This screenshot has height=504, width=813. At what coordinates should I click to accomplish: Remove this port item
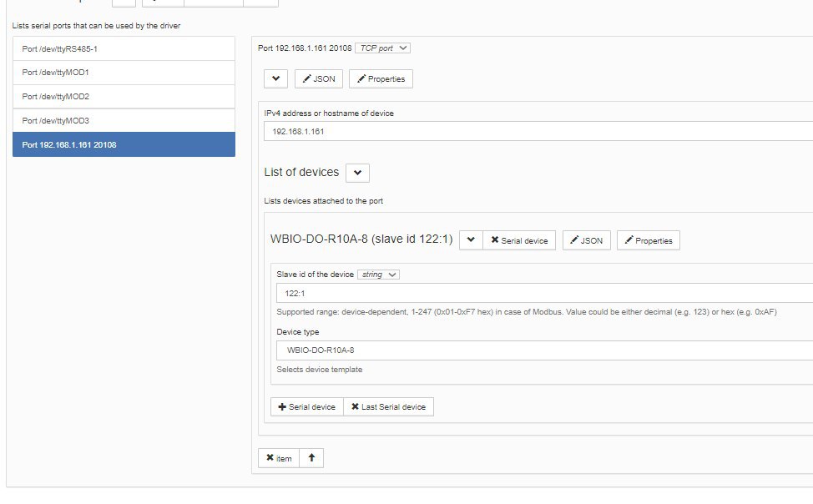pos(279,458)
